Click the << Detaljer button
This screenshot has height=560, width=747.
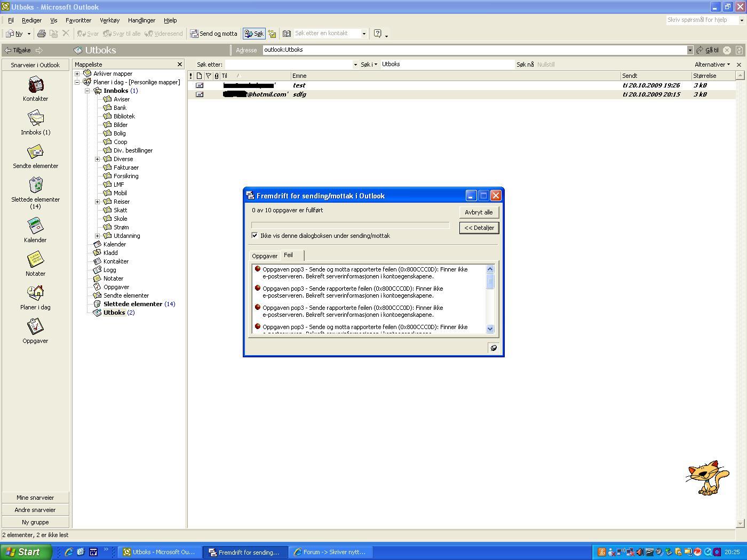coord(479,228)
